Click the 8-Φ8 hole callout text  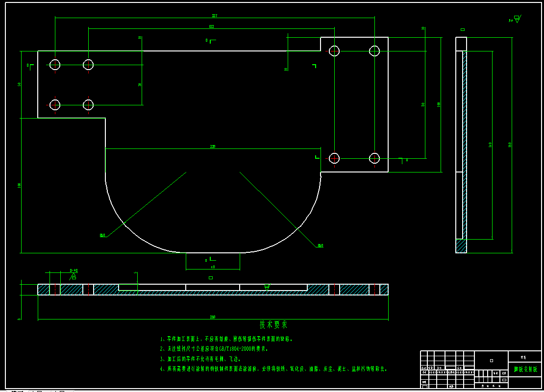74,270
